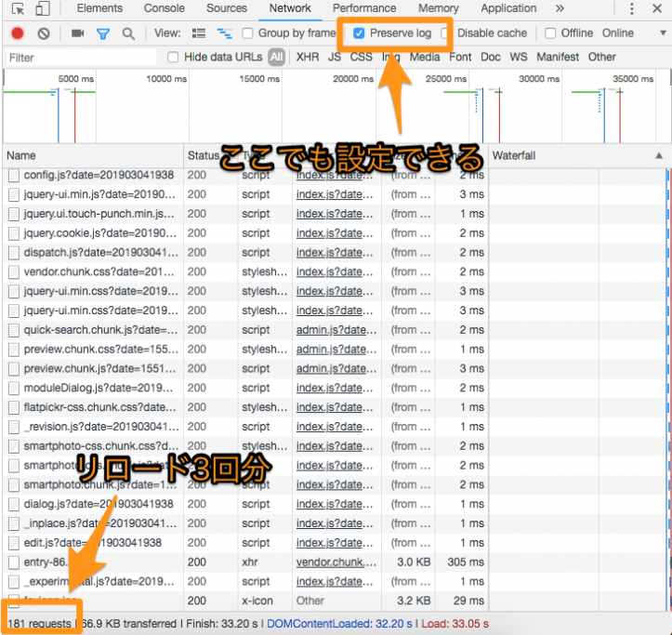Viewport: 672px width, 635px height.
Task: Check the Hide data URLs option
Action: (173, 57)
